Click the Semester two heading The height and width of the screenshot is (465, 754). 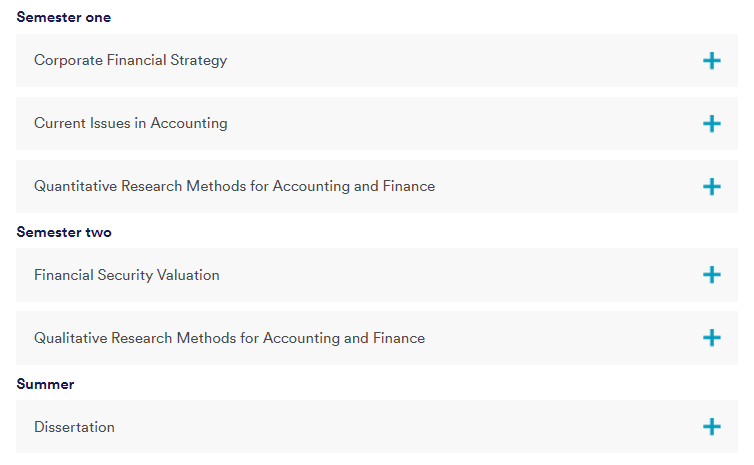64,232
